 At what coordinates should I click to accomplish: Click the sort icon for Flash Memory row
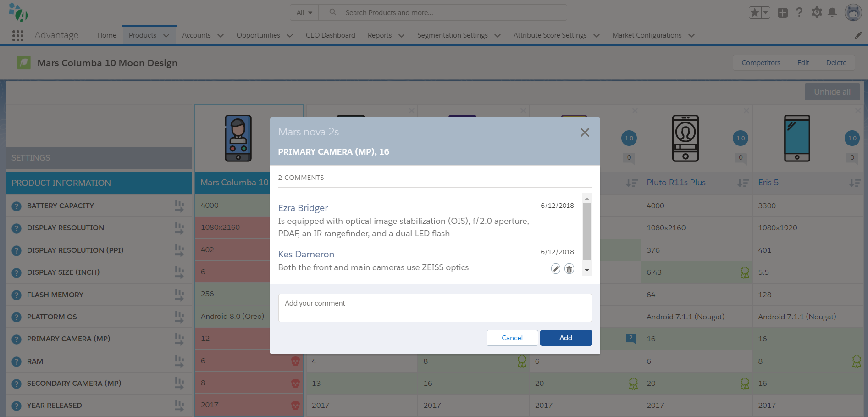(179, 295)
